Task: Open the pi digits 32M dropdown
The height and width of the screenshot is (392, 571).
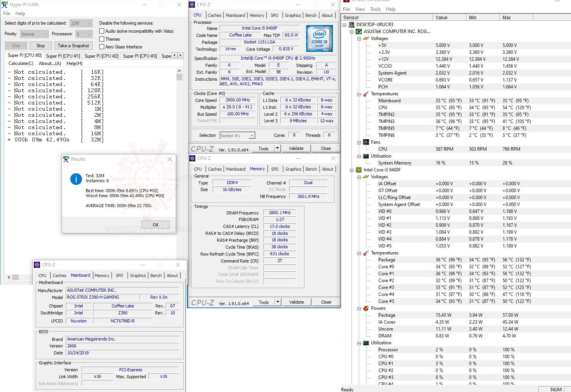Action: coord(81,23)
